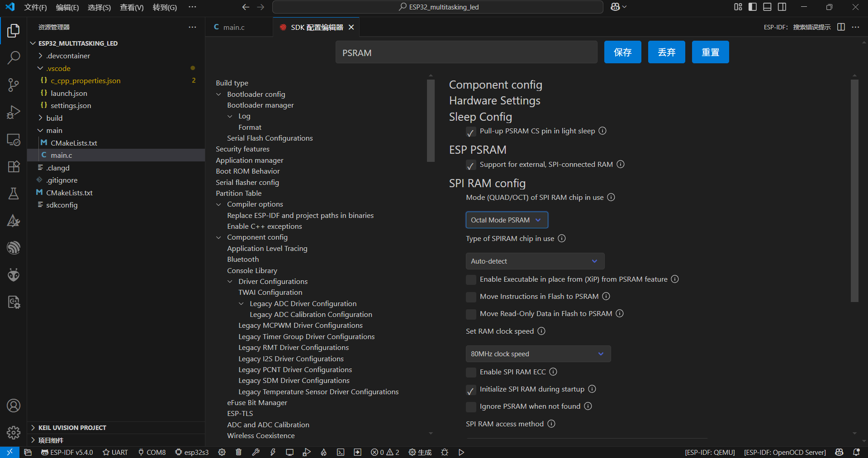Open the Accounts menu icon

[x=14, y=406]
